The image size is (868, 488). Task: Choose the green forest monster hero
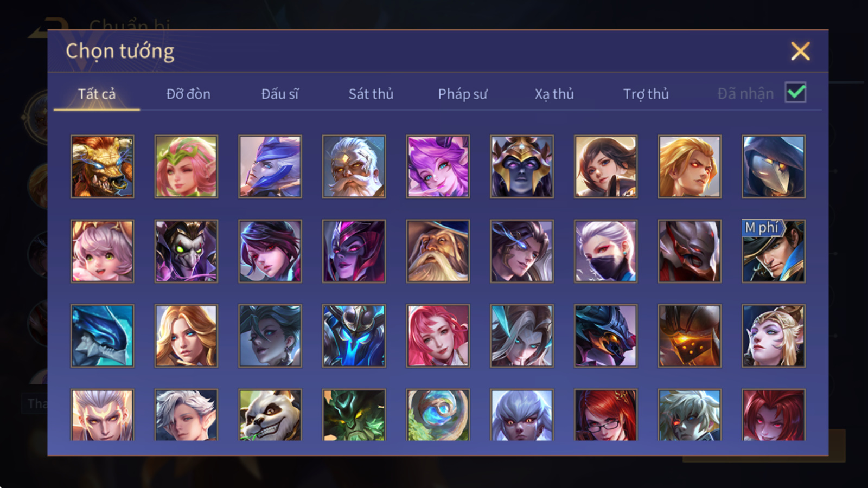354,415
